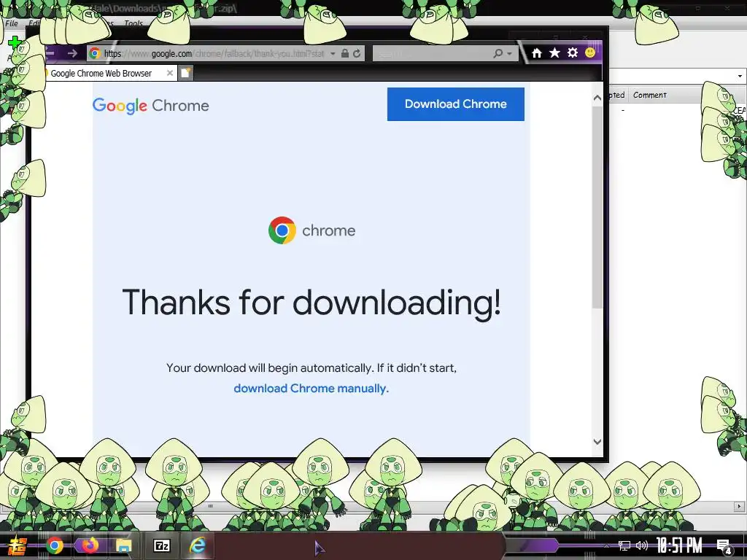
Task: Expand the 7-Zip path dropdown at right edge
Action: (x=740, y=76)
